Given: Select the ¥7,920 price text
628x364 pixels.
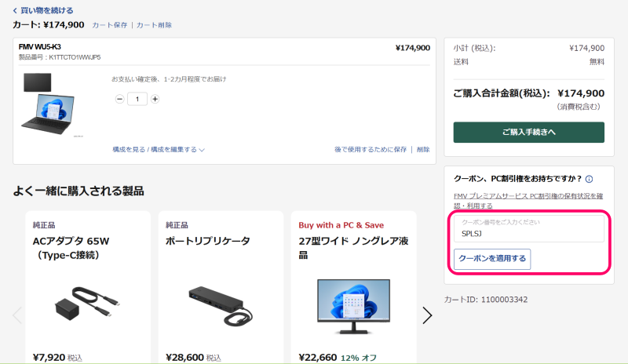Looking at the screenshot, I should point(49,357).
